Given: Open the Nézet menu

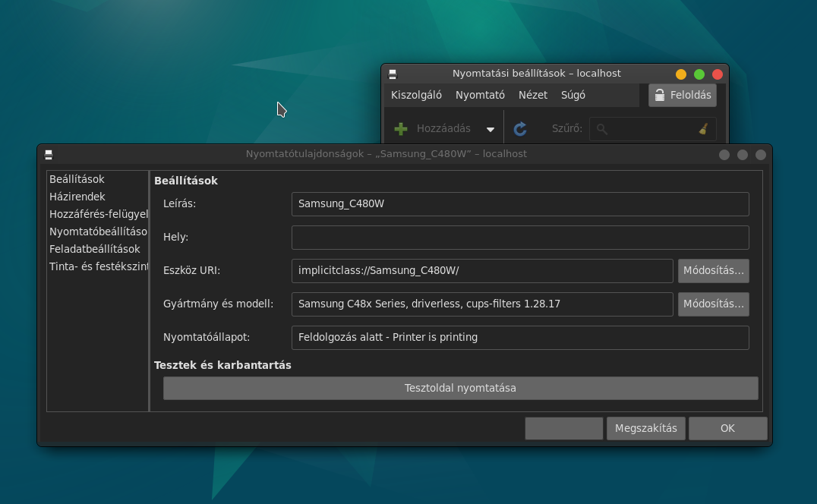Looking at the screenshot, I should tap(532, 96).
